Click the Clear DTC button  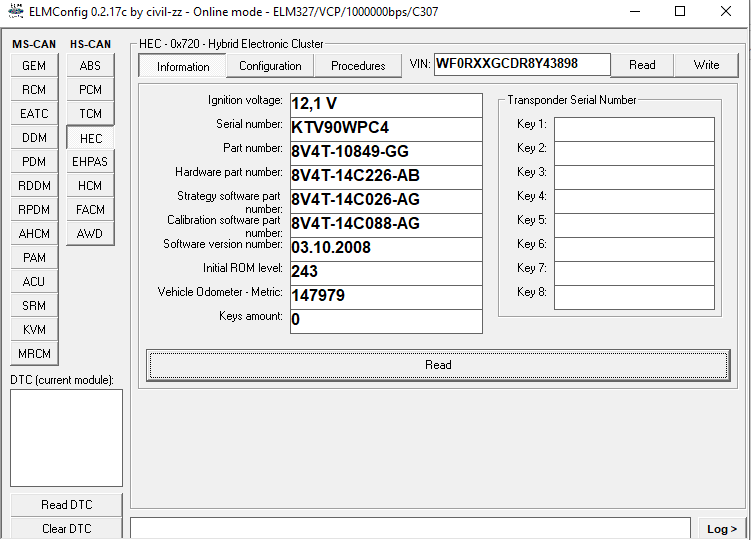coord(68,528)
